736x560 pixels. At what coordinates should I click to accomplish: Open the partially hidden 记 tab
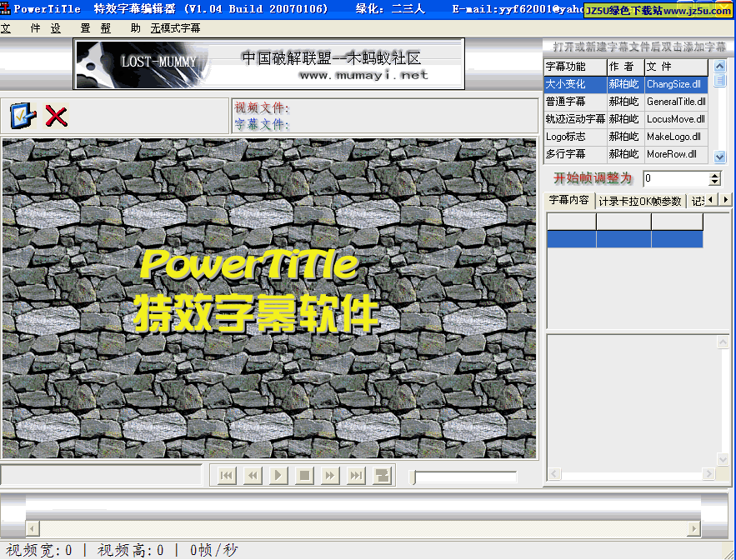pyautogui.click(x=697, y=202)
